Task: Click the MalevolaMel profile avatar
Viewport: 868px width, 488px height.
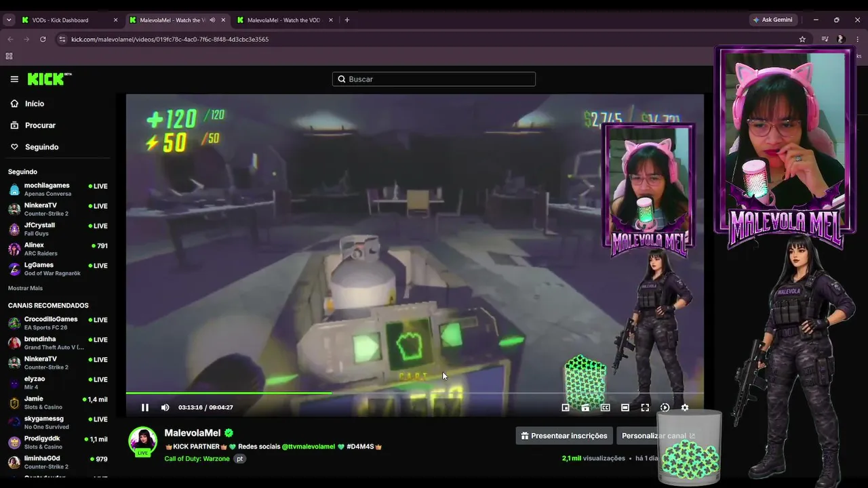Action: click(x=143, y=441)
